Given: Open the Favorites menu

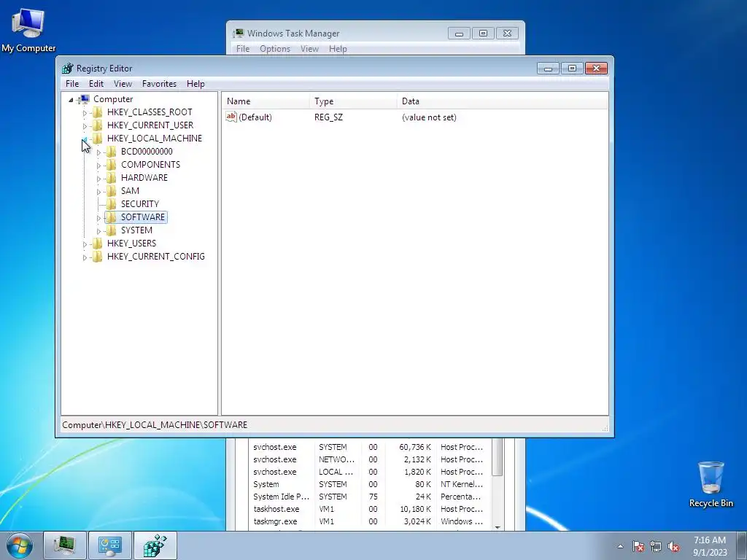Looking at the screenshot, I should [x=159, y=84].
